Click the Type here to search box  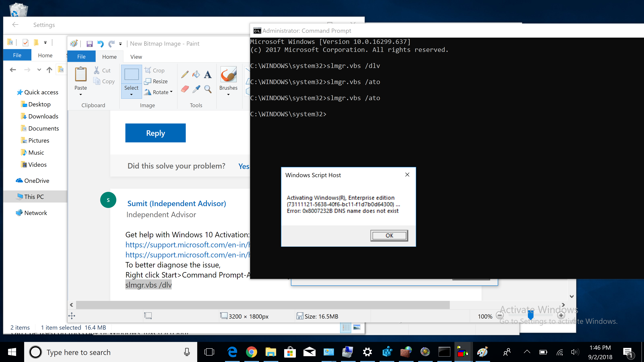click(x=111, y=352)
